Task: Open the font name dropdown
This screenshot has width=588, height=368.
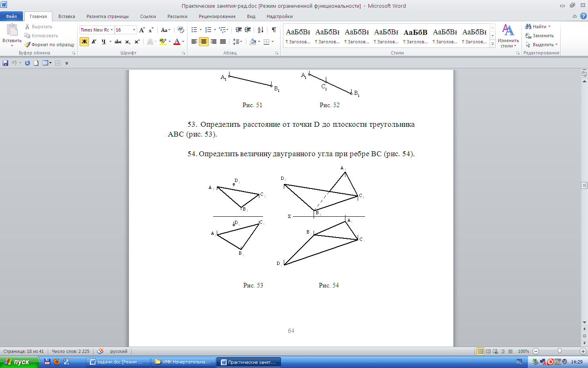Action: (111, 30)
